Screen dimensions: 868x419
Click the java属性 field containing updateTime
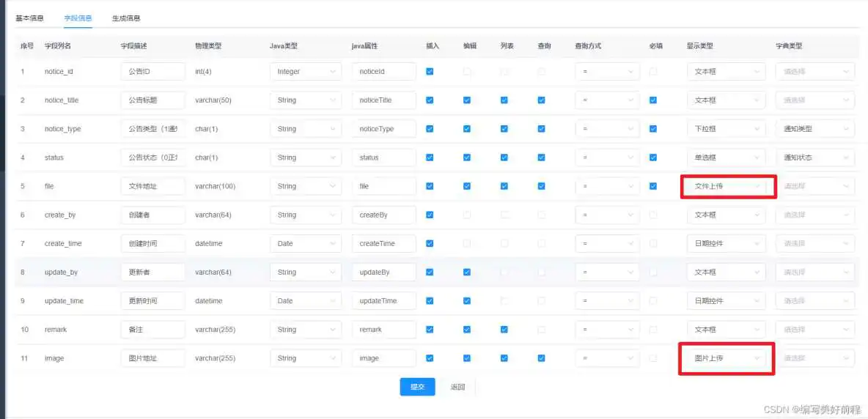383,301
